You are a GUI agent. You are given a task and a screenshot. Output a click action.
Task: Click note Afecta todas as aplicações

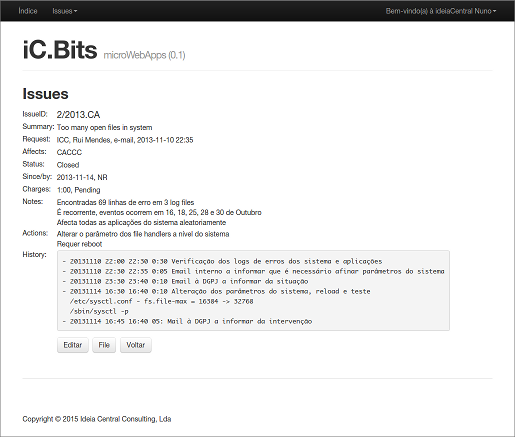141,222
